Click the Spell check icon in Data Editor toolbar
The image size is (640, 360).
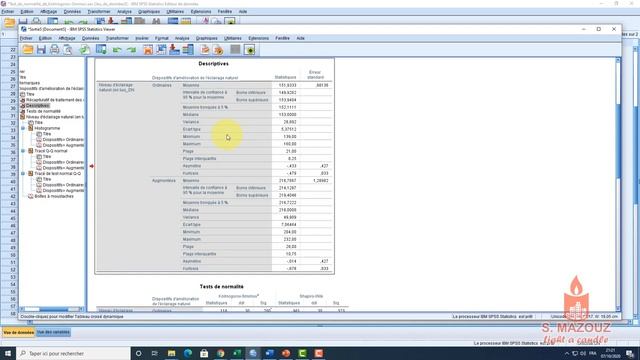click(205, 22)
